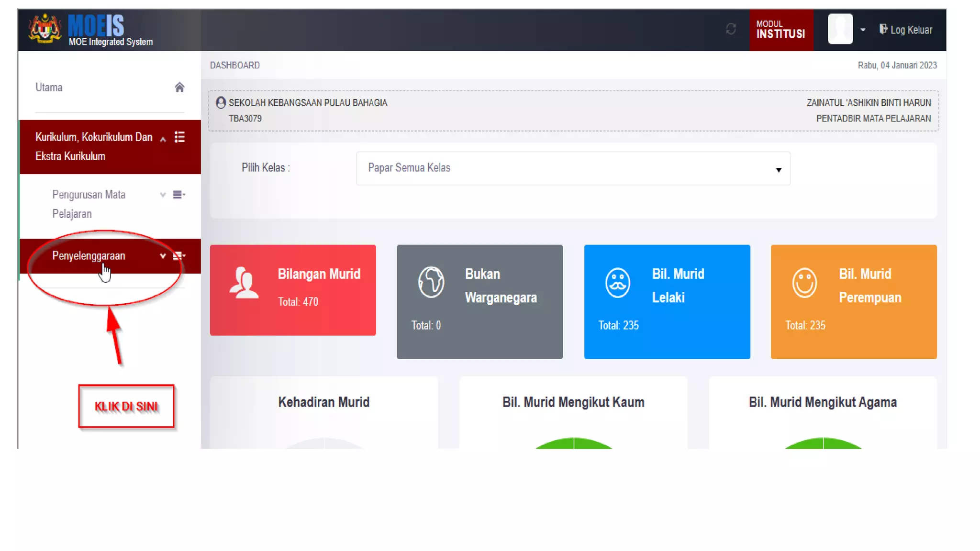Click the list icon beside Kurikulum menu
980x551 pixels.
179,137
